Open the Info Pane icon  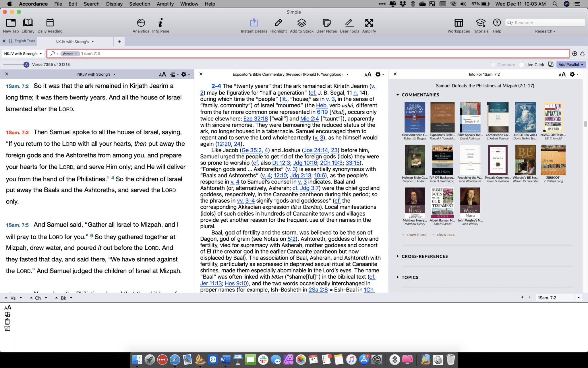pyautogui.click(x=160, y=23)
